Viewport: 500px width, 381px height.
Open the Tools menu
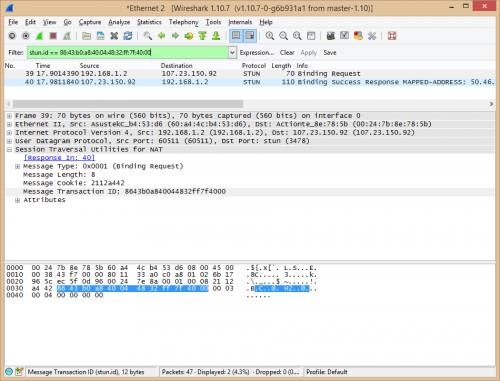[213, 22]
